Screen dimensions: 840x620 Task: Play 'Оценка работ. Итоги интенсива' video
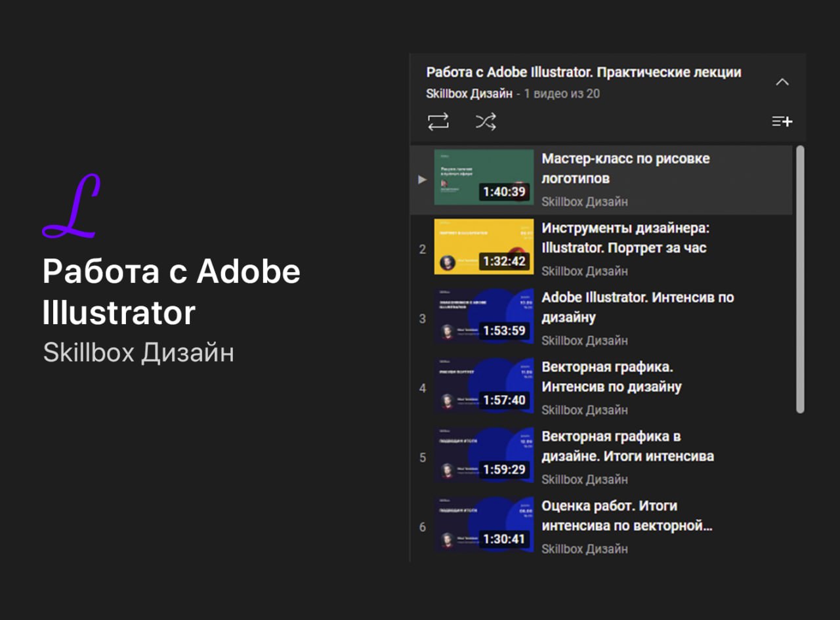[626, 516]
